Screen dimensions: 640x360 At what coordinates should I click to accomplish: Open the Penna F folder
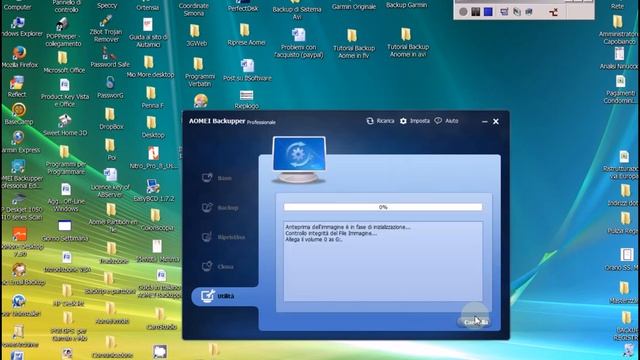(x=152, y=97)
